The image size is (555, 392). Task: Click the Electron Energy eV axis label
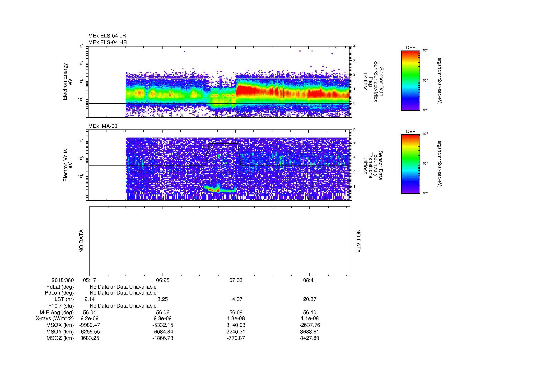click(x=67, y=82)
